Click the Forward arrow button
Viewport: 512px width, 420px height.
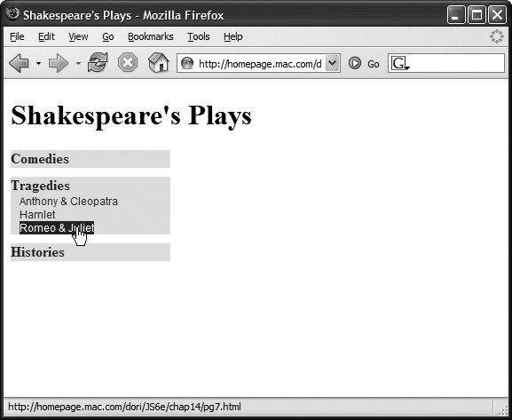[x=59, y=63]
